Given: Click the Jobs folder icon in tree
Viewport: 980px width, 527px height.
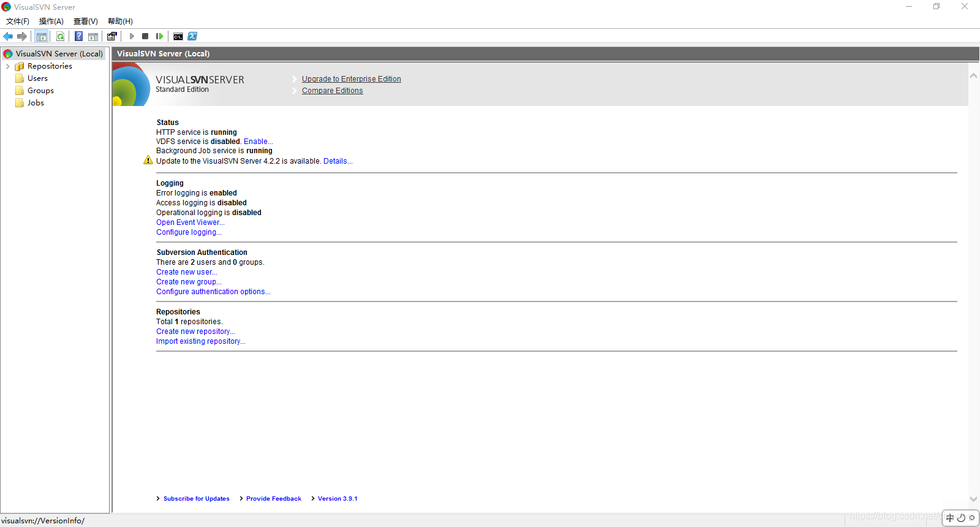Looking at the screenshot, I should 20,103.
